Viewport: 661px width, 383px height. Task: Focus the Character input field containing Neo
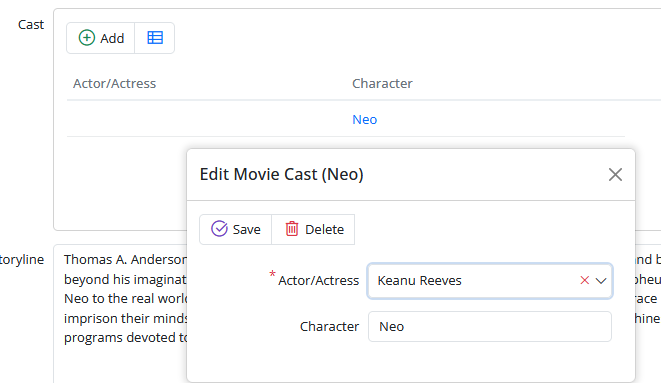(x=489, y=327)
